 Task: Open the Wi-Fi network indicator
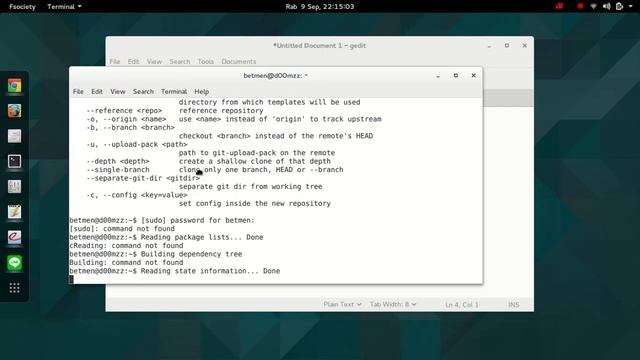click(x=593, y=7)
